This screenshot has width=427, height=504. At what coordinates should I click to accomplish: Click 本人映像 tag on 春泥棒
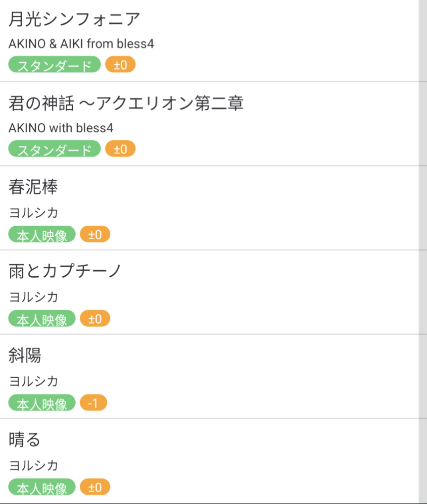[42, 235]
